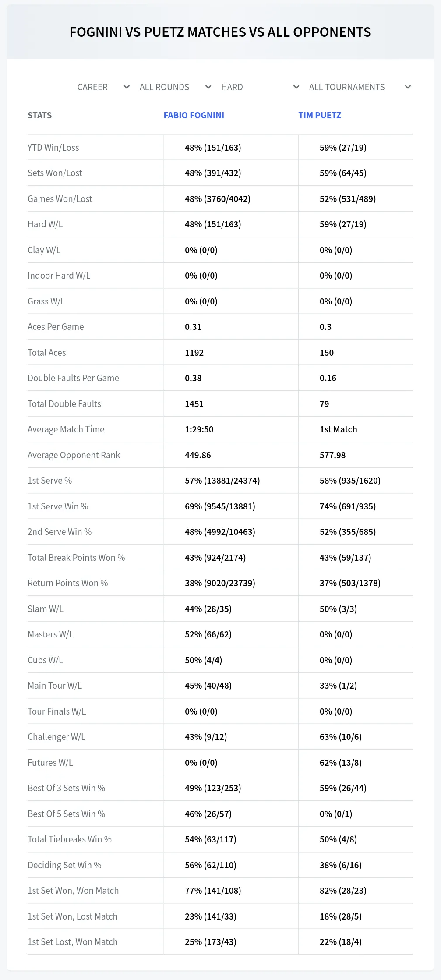This screenshot has height=980, width=441.
Task: Open the Fabio Fognini player link
Action: [x=194, y=115]
